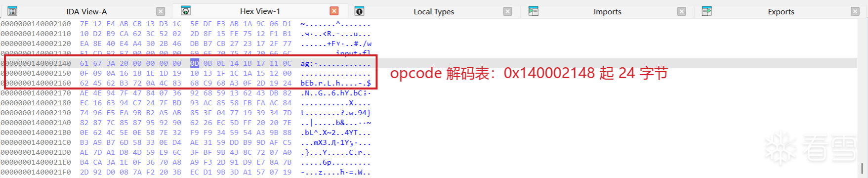
Task: Click address 00000001400021D0
Action: click(36, 152)
